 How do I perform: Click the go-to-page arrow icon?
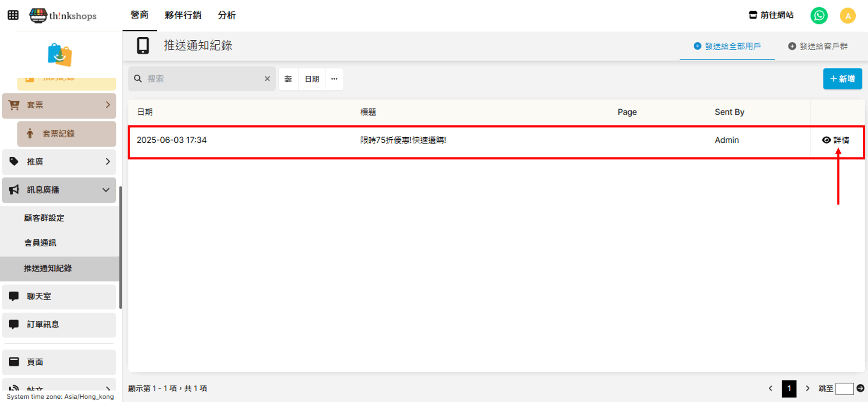pos(860,388)
